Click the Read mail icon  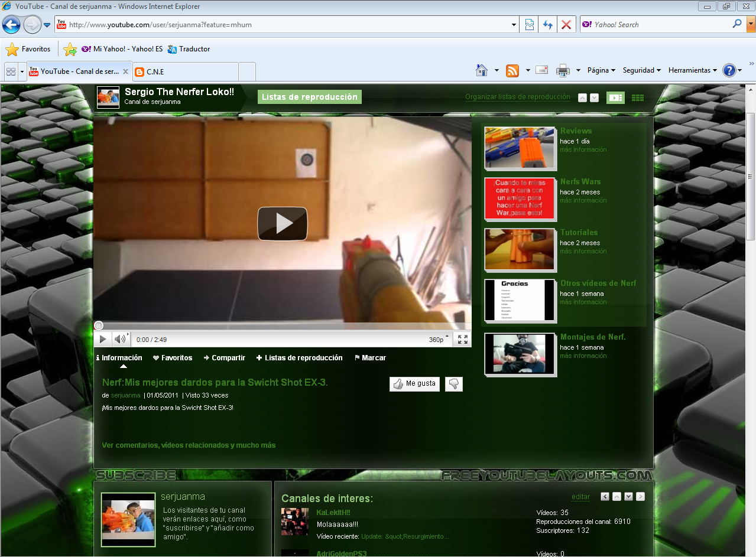(x=541, y=70)
